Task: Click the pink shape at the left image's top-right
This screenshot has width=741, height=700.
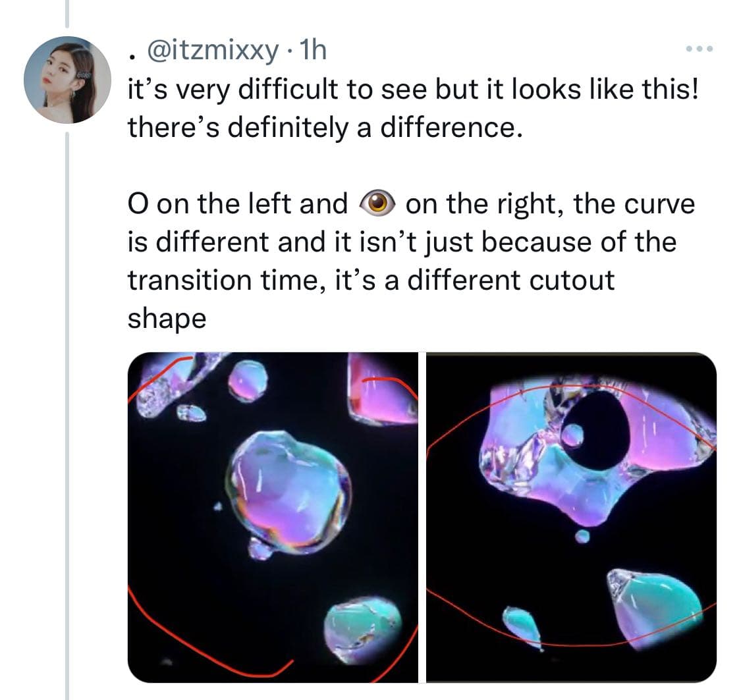Action: coord(382,389)
